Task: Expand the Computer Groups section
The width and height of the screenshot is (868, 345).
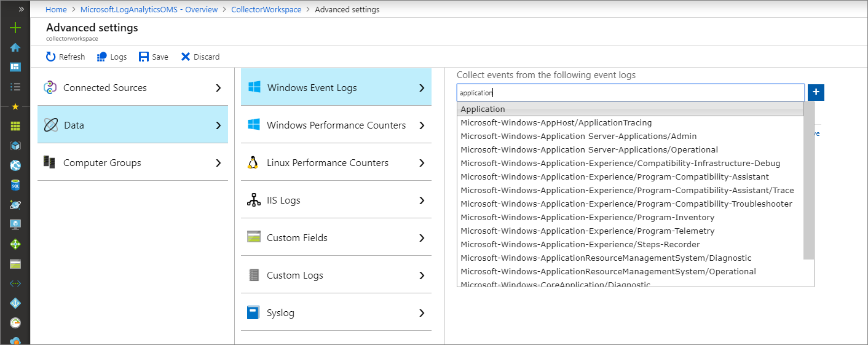Action: (x=132, y=163)
